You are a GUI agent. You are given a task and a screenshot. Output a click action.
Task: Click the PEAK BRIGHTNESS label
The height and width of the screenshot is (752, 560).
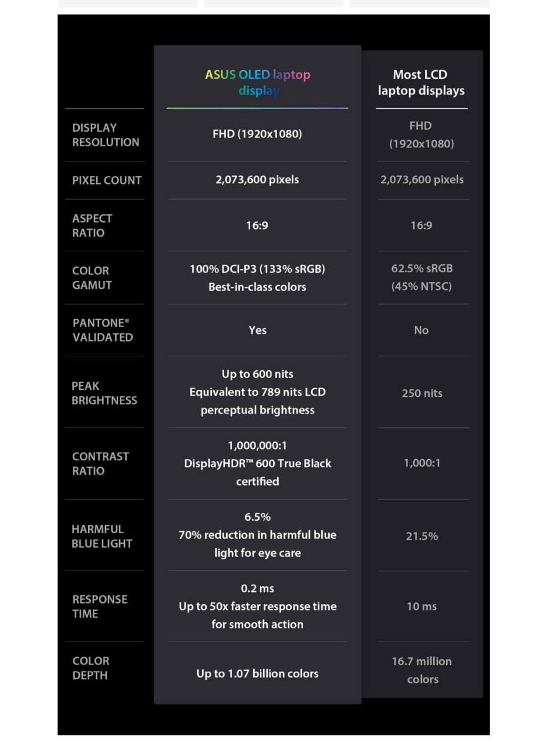[x=104, y=393]
